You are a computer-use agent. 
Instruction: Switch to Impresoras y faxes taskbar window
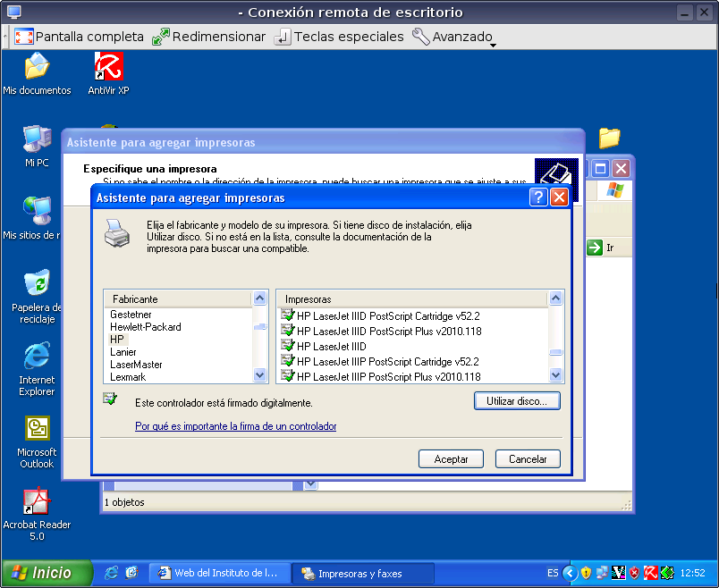click(x=362, y=573)
